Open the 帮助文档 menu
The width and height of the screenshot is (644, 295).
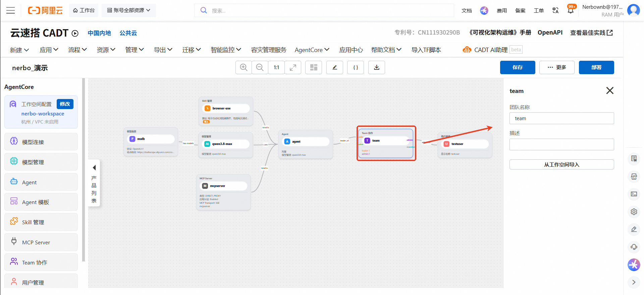[x=386, y=50]
